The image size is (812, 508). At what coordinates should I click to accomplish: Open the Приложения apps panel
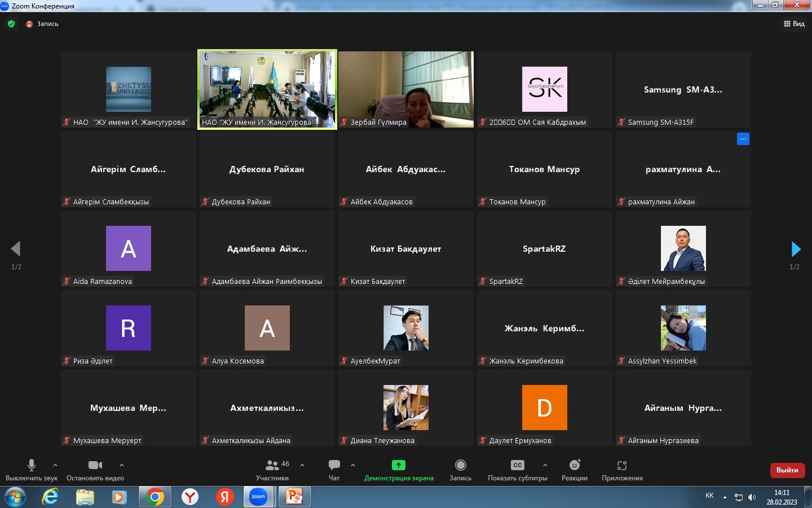[x=622, y=469]
